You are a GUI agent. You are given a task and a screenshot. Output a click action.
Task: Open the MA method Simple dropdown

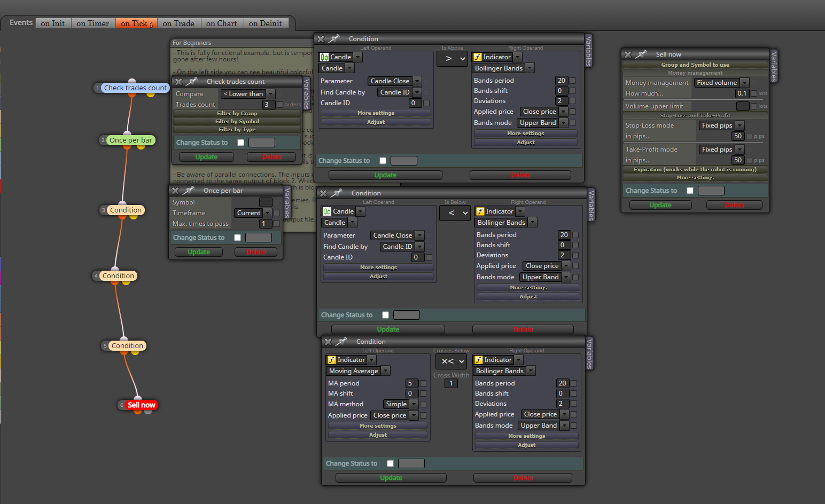coord(400,404)
